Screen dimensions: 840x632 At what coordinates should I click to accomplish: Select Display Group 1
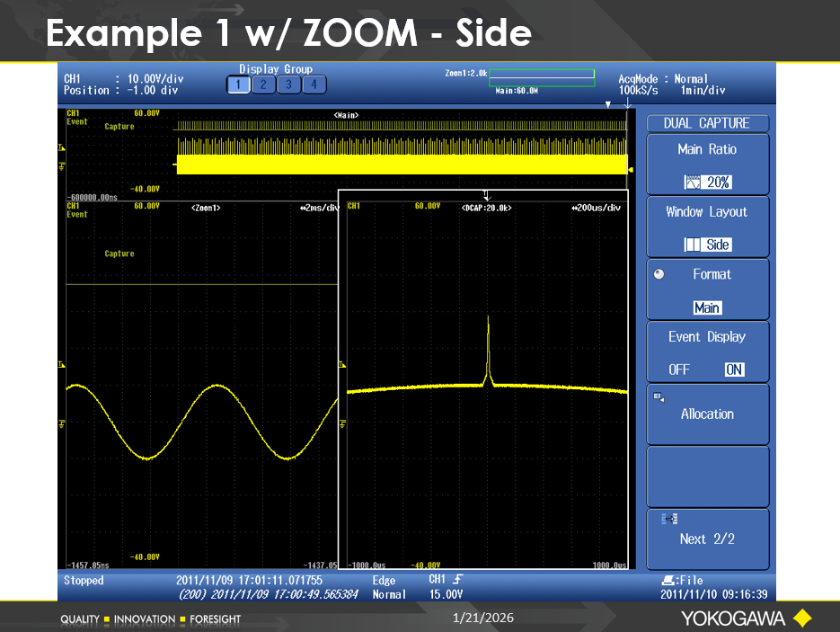coord(238,85)
